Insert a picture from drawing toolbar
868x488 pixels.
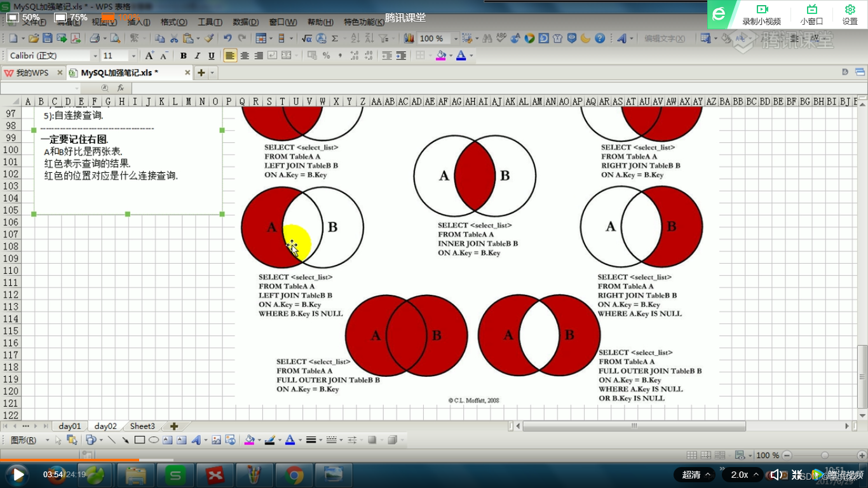pos(216,440)
